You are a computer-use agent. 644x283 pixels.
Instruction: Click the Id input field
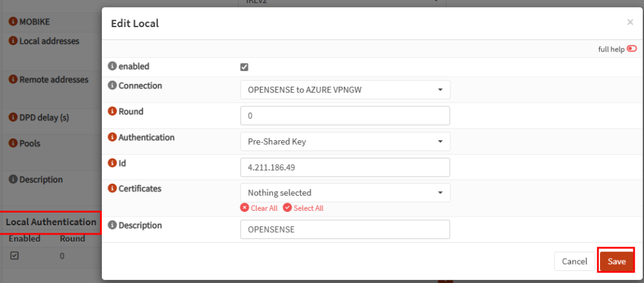click(345, 167)
